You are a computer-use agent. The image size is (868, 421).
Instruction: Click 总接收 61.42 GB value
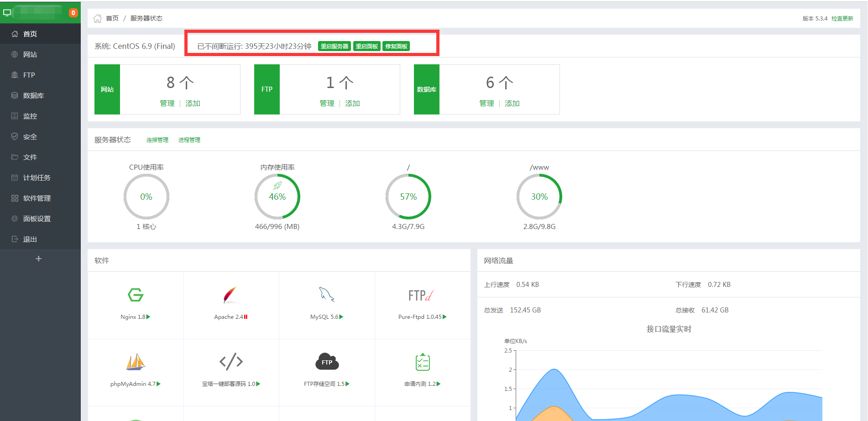(715, 310)
